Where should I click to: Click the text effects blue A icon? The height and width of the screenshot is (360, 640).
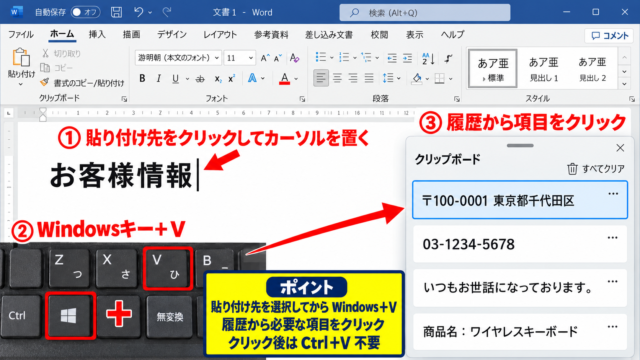(x=252, y=78)
